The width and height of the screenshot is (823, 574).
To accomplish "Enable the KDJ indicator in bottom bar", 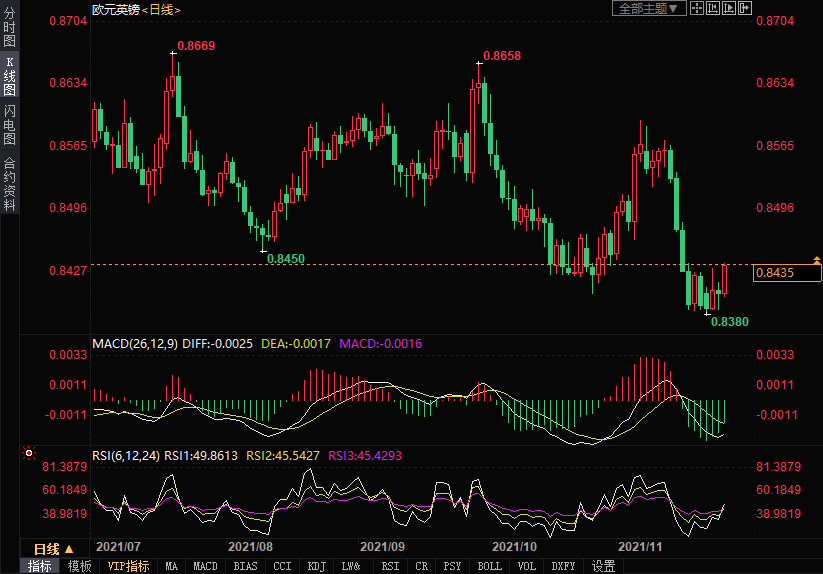I will pyautogui.click(x=316, y=566).
